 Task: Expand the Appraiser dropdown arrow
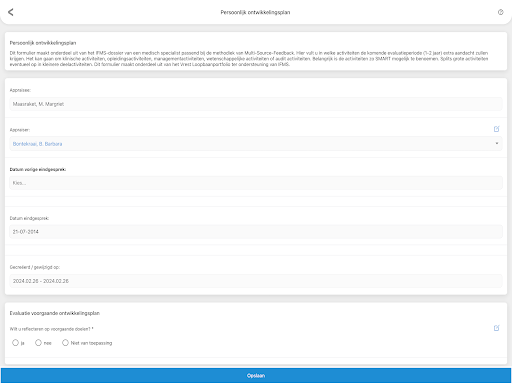pos(497,144)
